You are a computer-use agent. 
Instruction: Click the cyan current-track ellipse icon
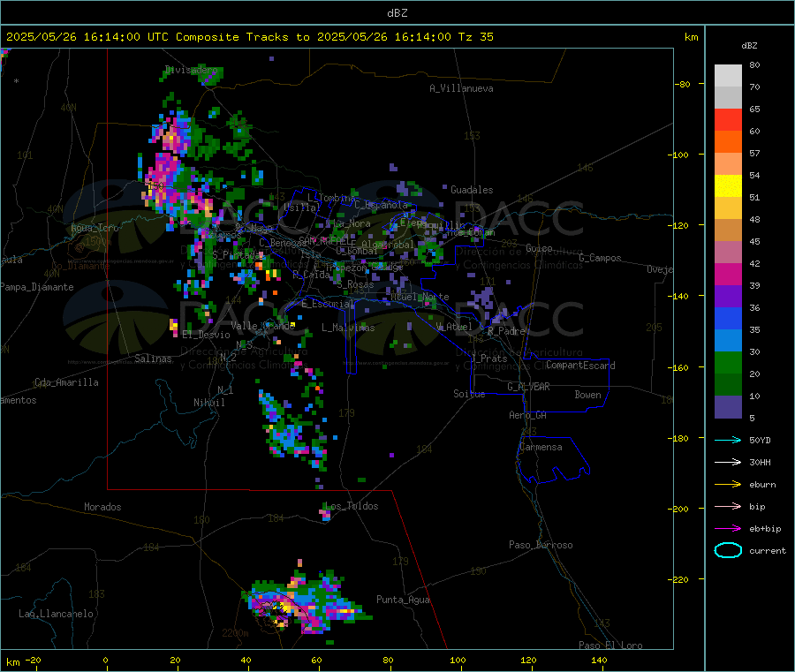click(x=728, y=550)
